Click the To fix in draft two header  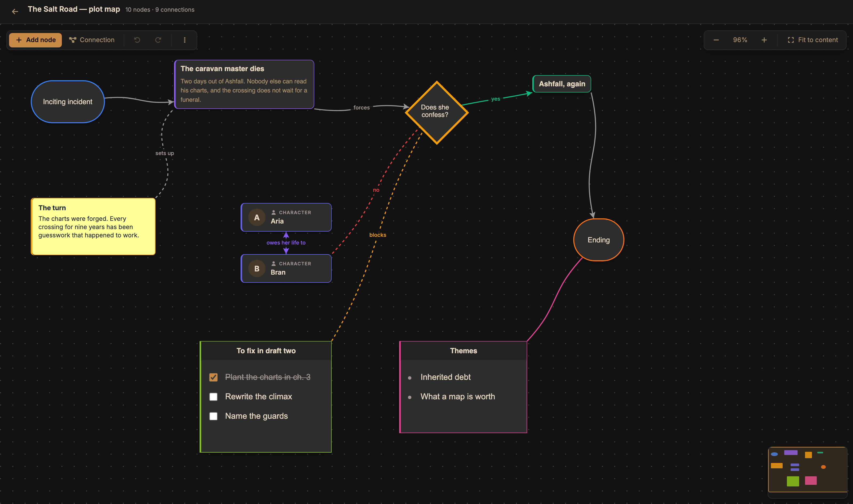pyautogui.click(x=266, y=351)
